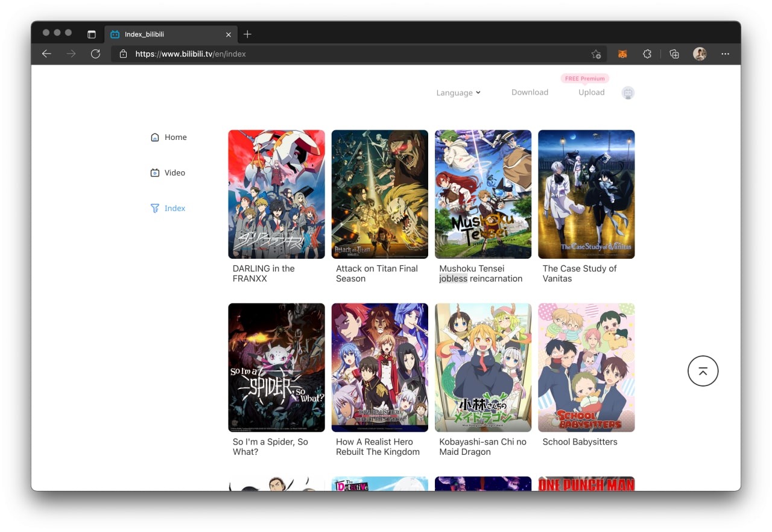This screenshot has height=532, width=772.
Task: Open the MetaMask fox extension
Action: pyautogui.click(x=622, y=54)
